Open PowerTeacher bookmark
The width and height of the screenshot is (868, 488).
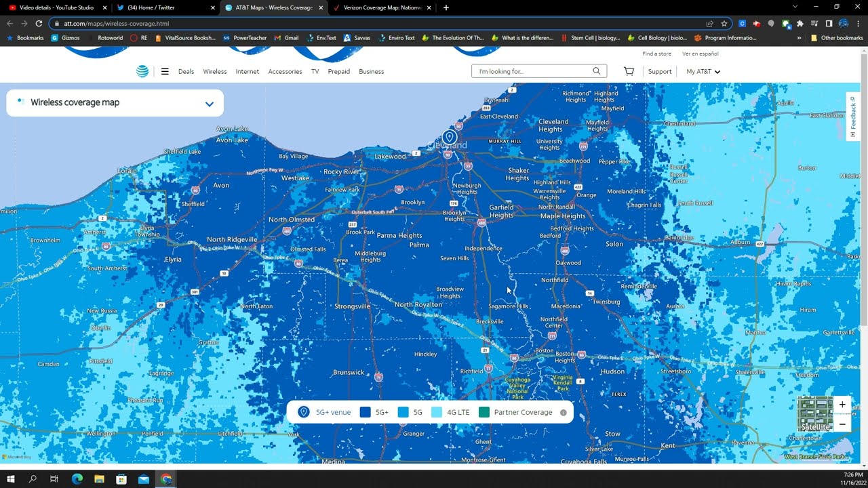(245, 38)
